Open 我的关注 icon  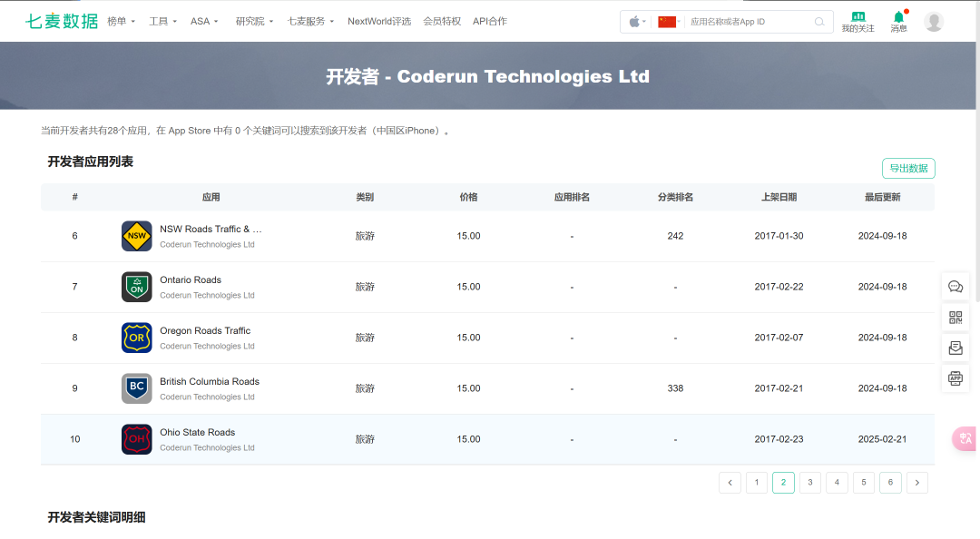(857, 22)
